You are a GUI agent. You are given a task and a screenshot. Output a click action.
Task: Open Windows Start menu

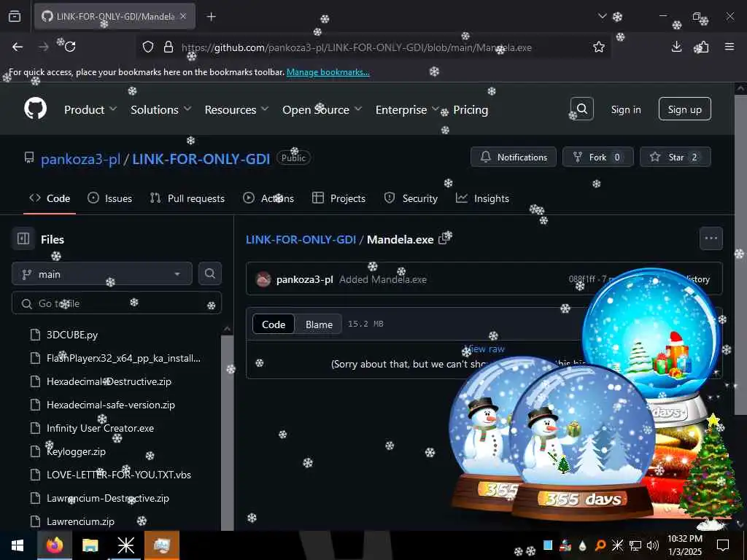pos(18,545)
